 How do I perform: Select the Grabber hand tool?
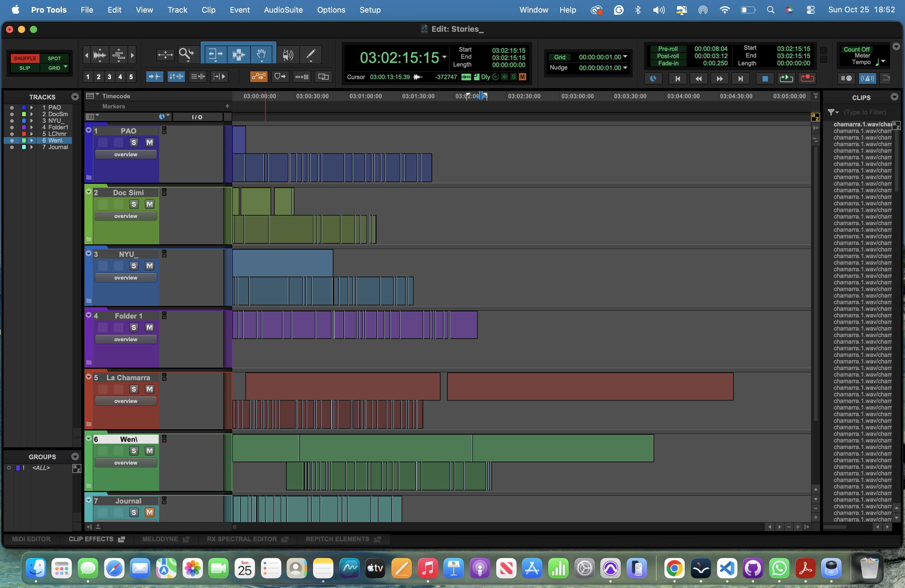point(261,55)
